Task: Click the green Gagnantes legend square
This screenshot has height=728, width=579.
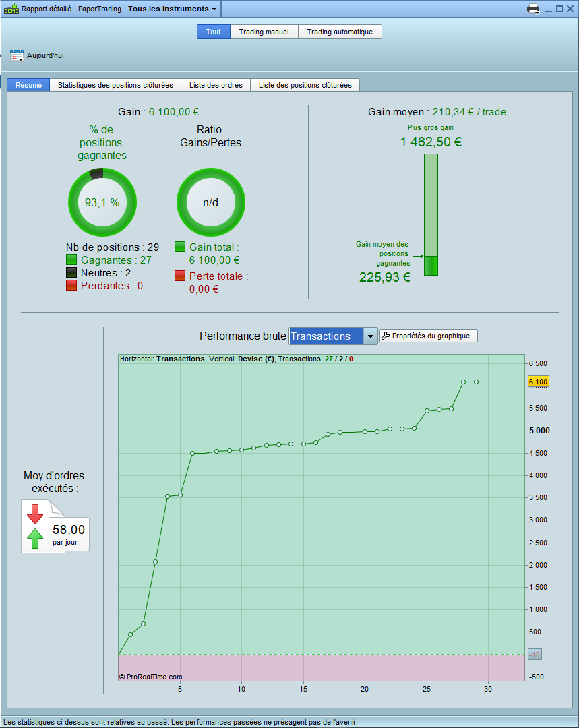Action: [71, 260]
